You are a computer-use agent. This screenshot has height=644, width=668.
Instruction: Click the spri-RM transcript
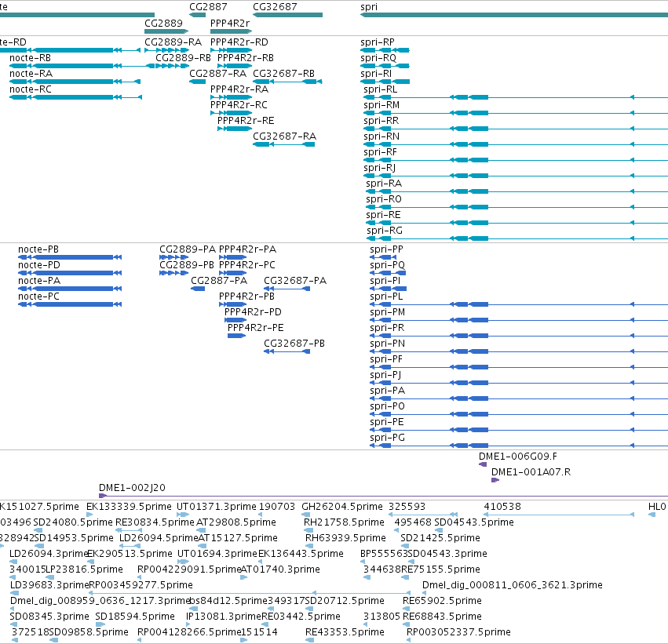(x=516, y=113)
